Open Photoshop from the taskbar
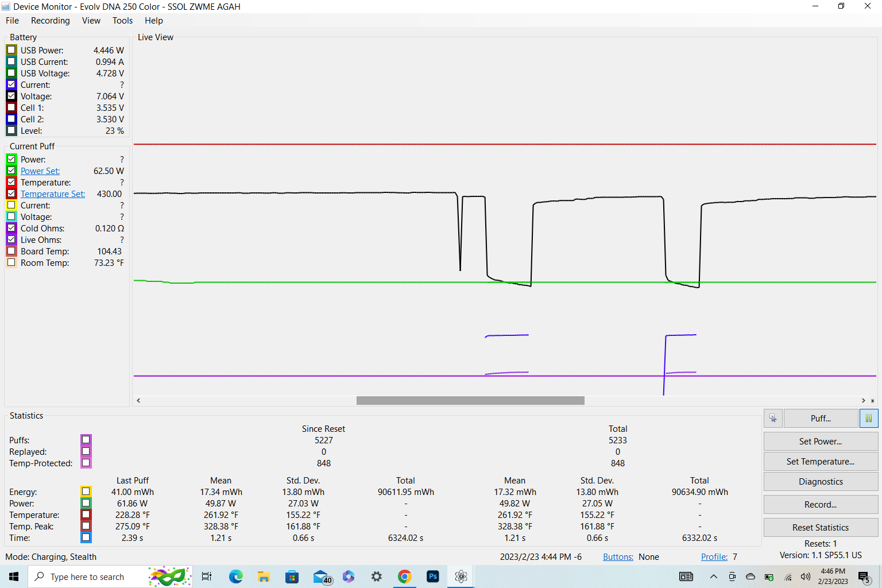Viewport: 882px width, 588px height. [x=433, y=577]
